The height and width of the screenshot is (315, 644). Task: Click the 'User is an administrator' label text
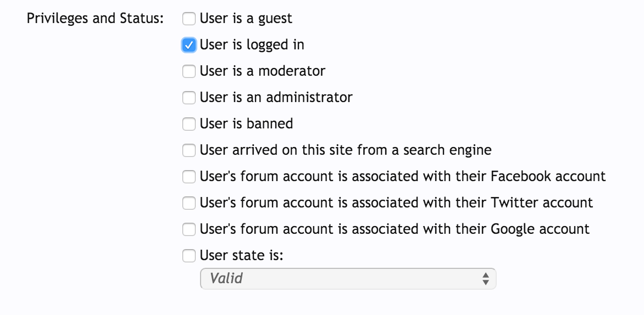click(276, 98)
